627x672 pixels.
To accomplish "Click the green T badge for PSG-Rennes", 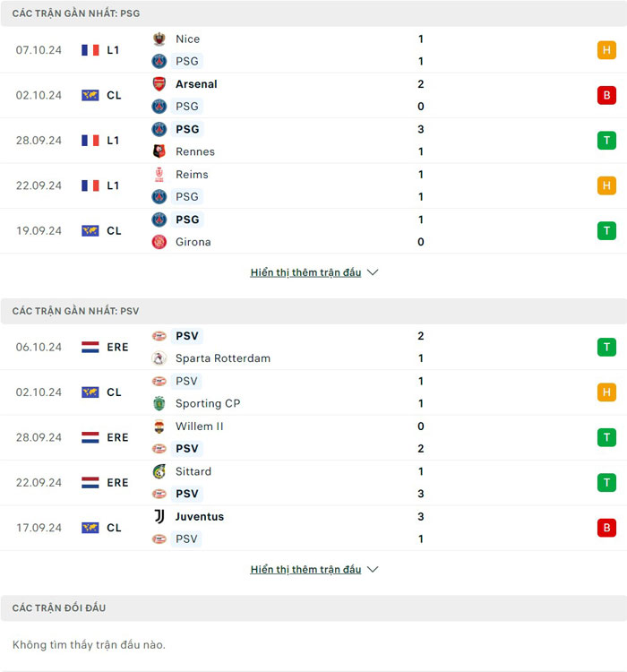I will pos(606,141).
